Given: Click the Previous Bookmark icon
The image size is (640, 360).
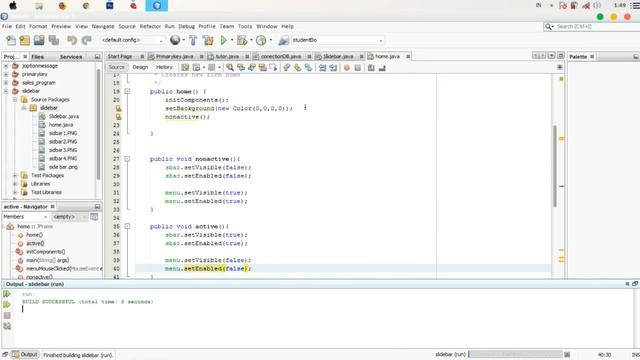Looking at the screenshot, I should 287,68.
